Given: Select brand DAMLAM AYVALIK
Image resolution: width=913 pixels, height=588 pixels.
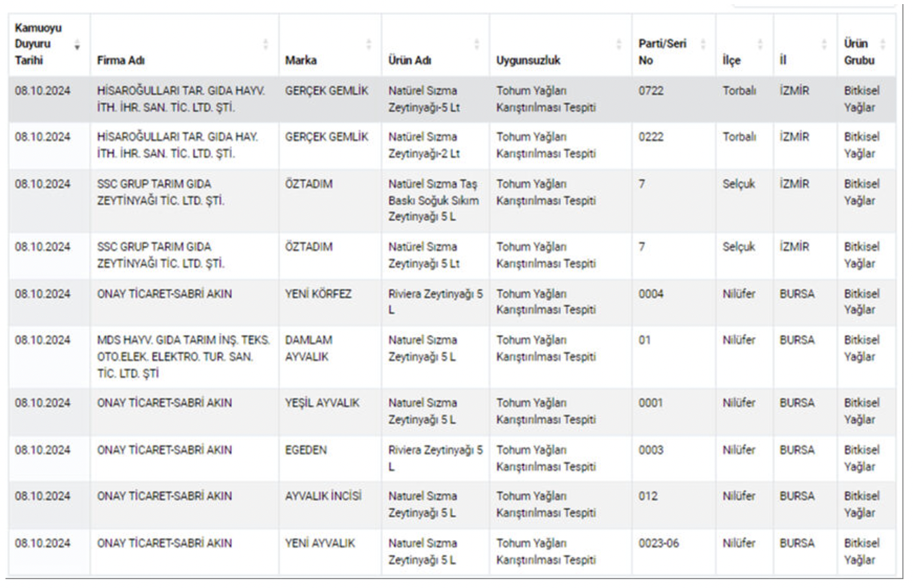Looking at the screenshot, I should 309,348.
